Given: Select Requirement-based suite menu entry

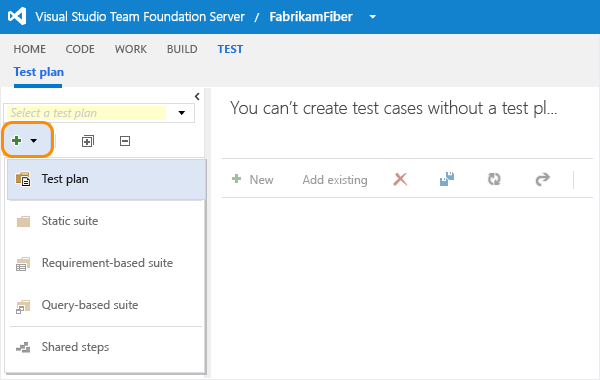Looking at the screenshot, I should [x=106, y=263].
